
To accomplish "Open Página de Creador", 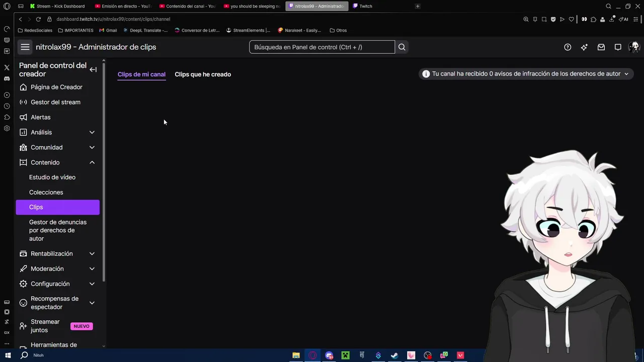I will point(57,87).
